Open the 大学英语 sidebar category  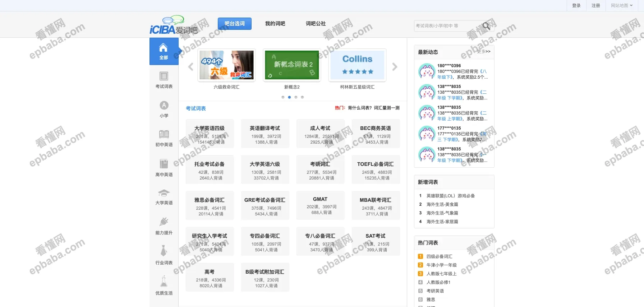(x=164, y=197)
